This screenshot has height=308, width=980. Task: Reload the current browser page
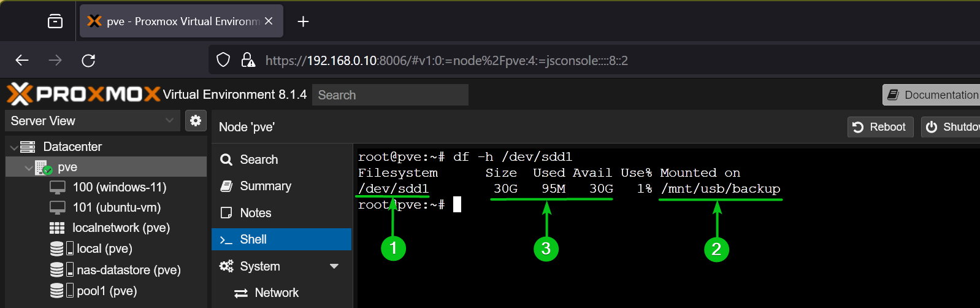[88, 60]
